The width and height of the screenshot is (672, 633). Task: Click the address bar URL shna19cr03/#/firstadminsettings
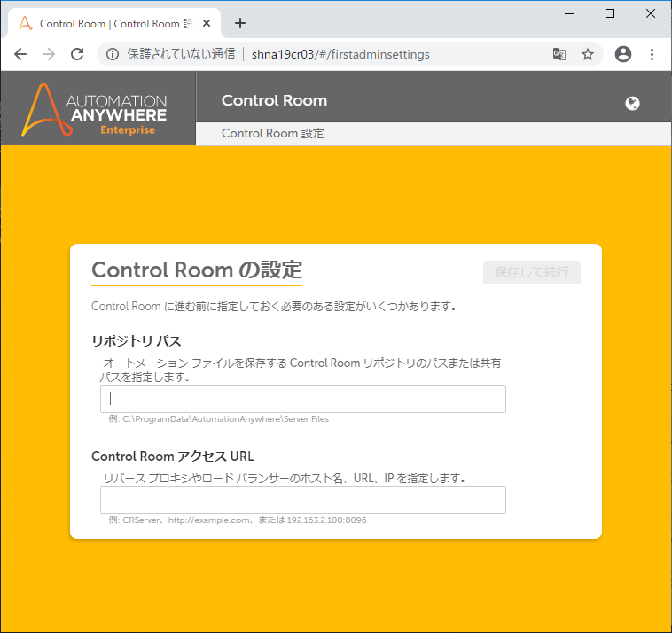tap(340, 54)
